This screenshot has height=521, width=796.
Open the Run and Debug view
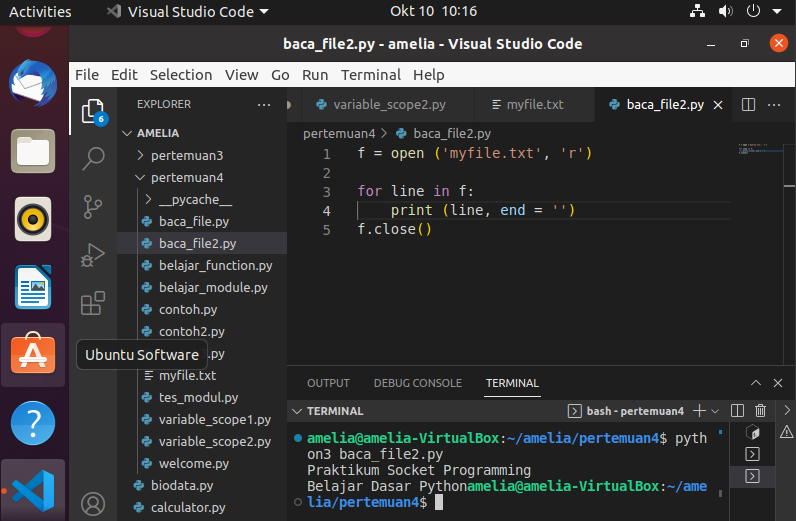click(93, 255)
